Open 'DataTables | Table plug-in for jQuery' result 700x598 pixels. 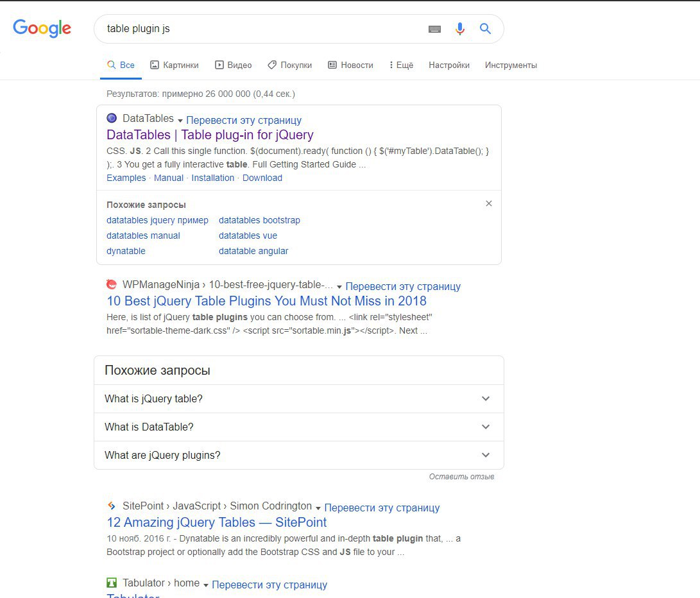210,135
